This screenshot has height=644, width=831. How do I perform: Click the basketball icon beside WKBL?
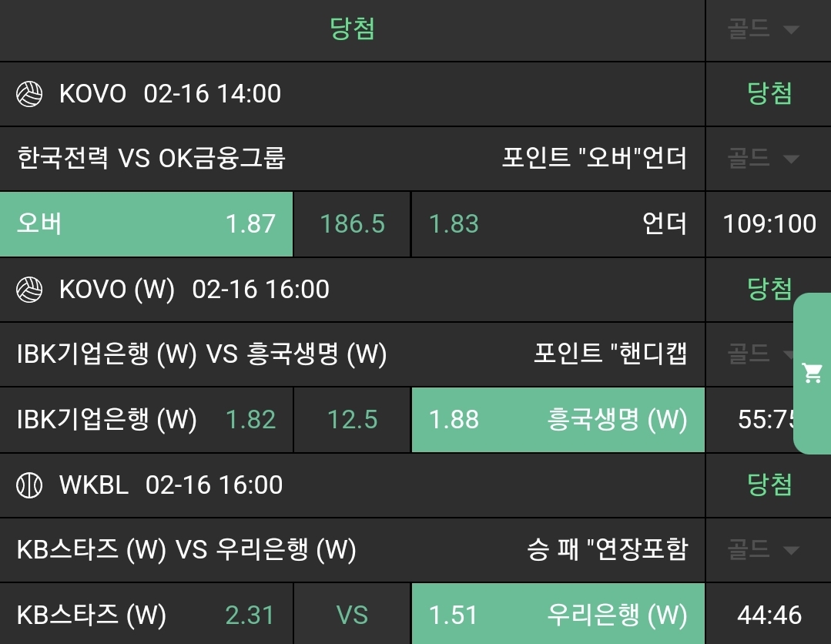point(29,485)
